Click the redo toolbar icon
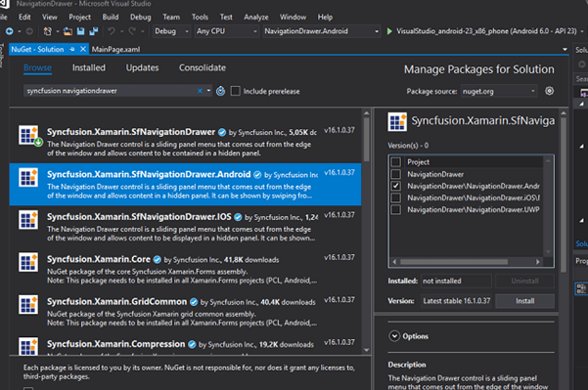The height and width of the screenshot is (390, 588). pyautogui.click(x=132, y=31)
